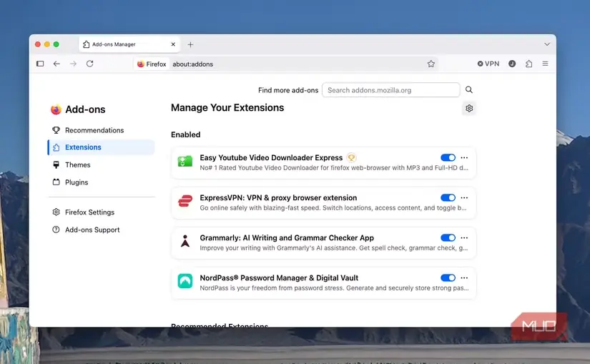Open more options for Grammarly extension
Screen dimensions: 590x364
point(464,238)
